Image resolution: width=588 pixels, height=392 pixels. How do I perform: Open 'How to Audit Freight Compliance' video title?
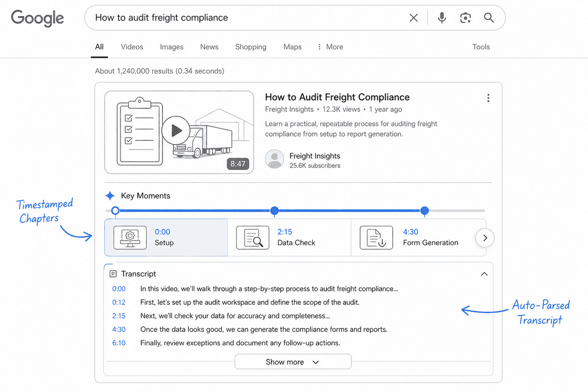(337, 97)
